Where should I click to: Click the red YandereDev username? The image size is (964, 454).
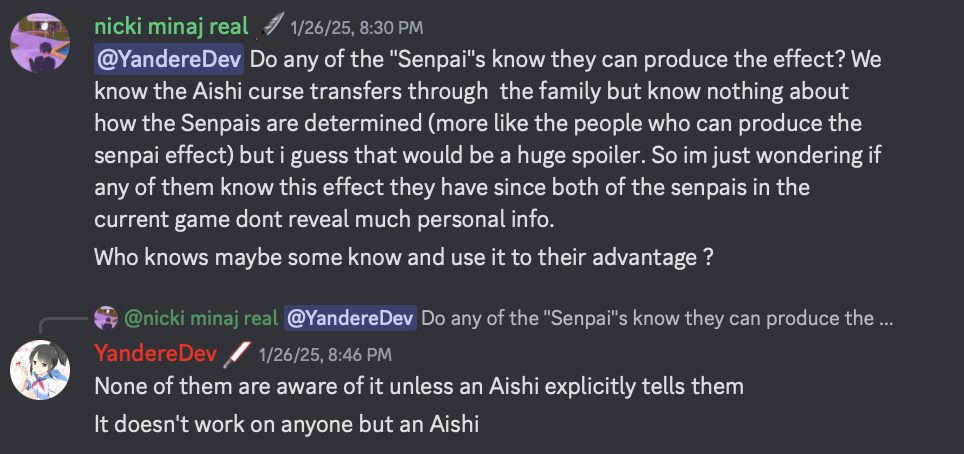tap(155, 353)
